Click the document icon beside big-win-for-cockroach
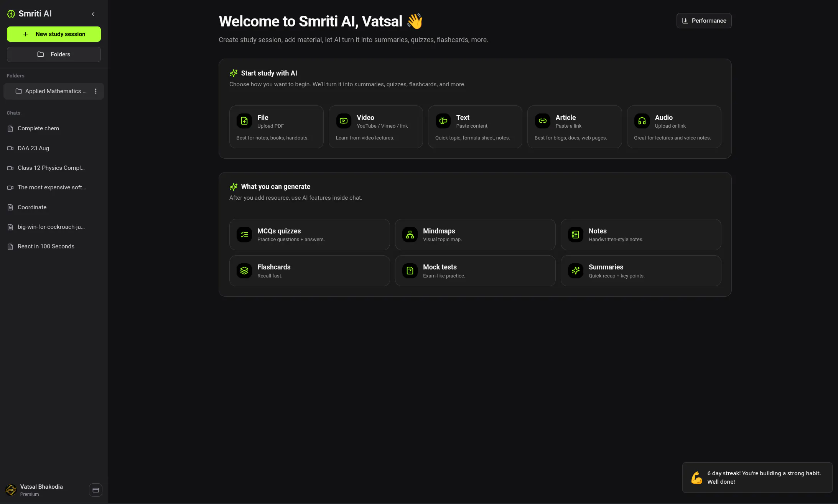 click(x=10, y=227)
